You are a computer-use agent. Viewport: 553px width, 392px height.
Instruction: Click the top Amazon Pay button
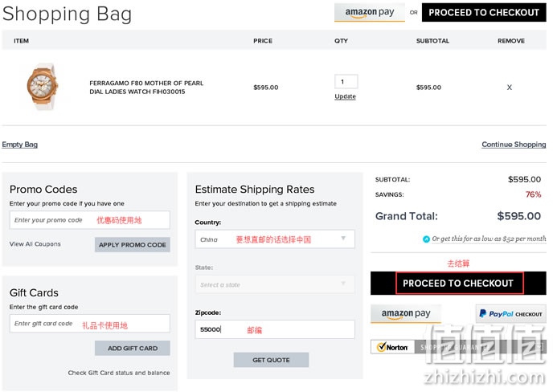pos(369,12)
